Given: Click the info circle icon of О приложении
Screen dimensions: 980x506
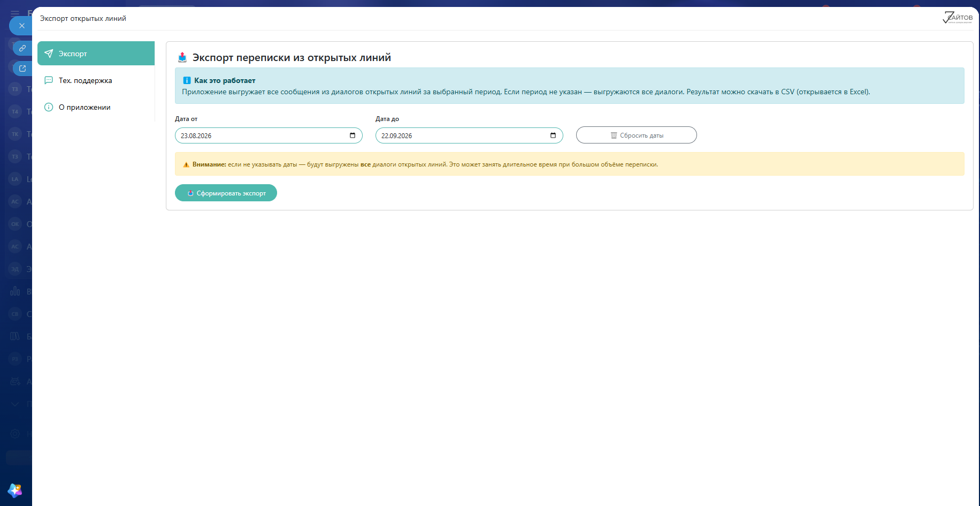Looking at the screenshot, I should [x=49, y=107].
